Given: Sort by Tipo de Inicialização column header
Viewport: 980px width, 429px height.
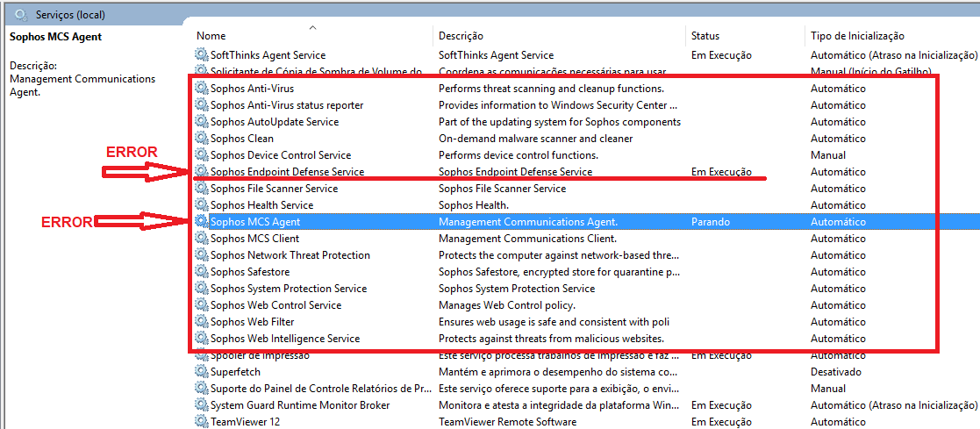Looking at the screenshot, I should (x=857, y=36).
